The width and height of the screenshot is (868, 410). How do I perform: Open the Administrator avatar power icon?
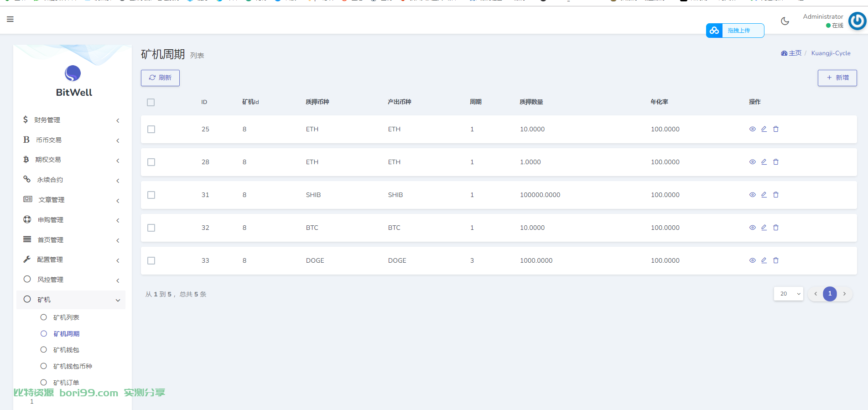coord(858,21)
